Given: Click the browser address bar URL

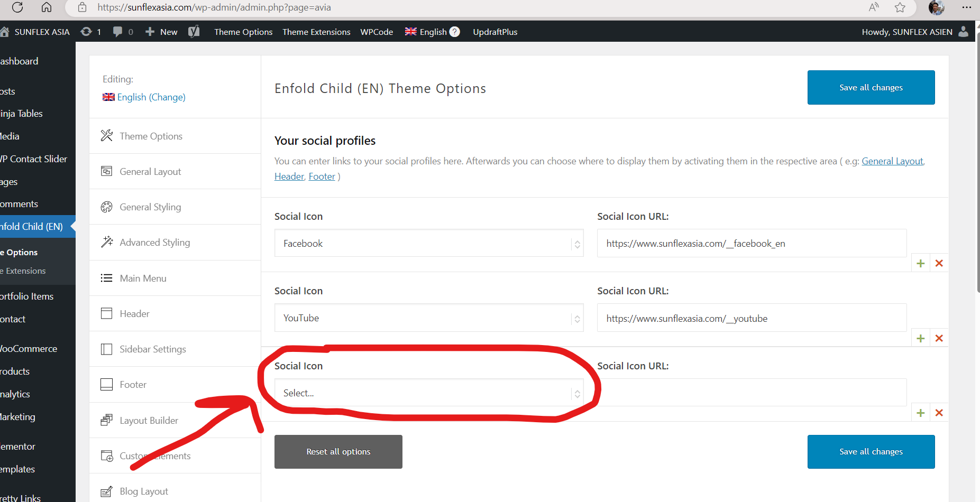Looking at the screenshot, I should (x=214, y=7).
